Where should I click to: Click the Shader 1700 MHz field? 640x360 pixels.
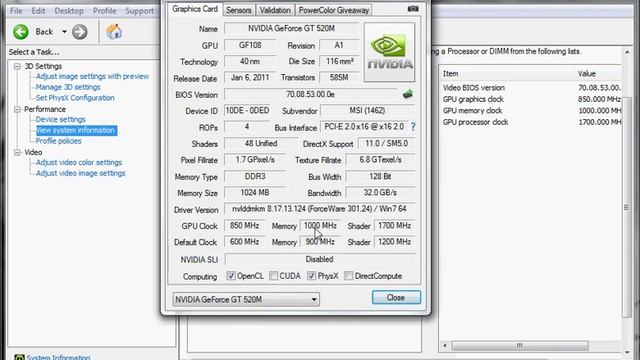point(394,226)
